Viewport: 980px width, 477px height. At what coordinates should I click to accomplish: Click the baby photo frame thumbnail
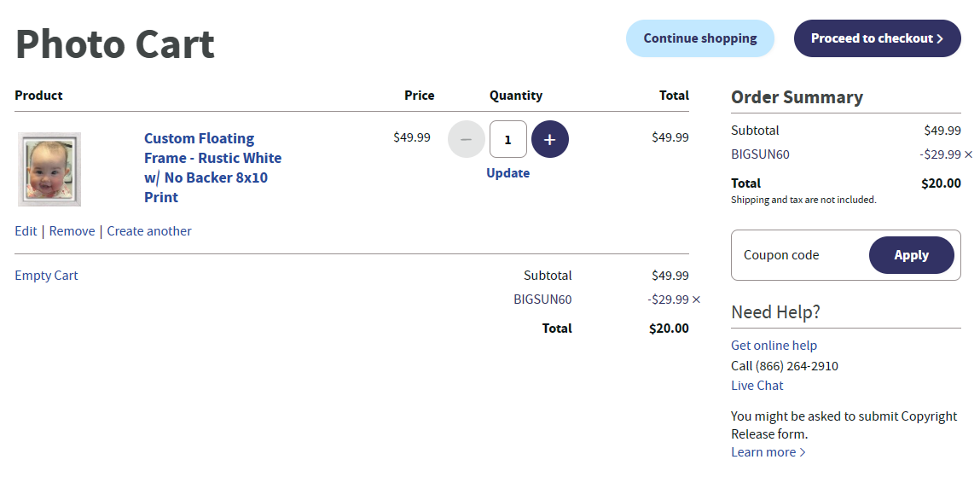click(49, 169)
